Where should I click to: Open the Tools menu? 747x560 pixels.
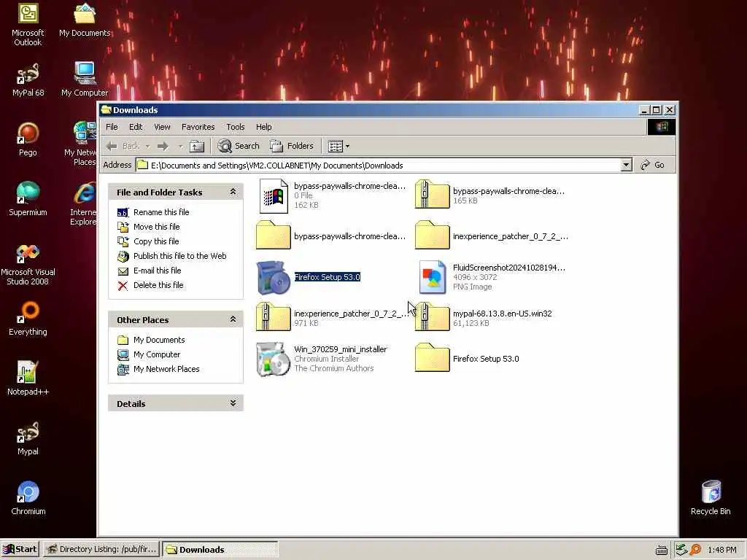point(236,127)
